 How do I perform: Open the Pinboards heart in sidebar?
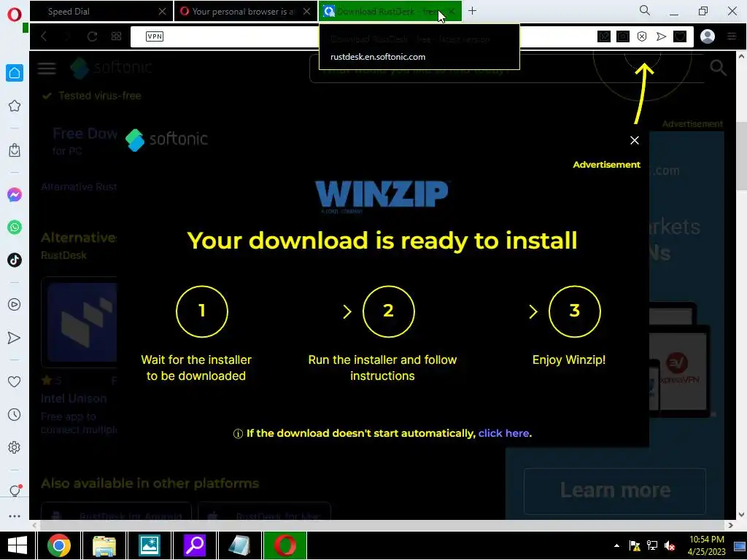point(15,381)
